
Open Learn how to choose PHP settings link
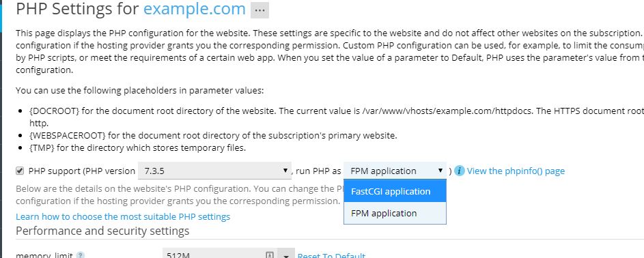[123, 216]
